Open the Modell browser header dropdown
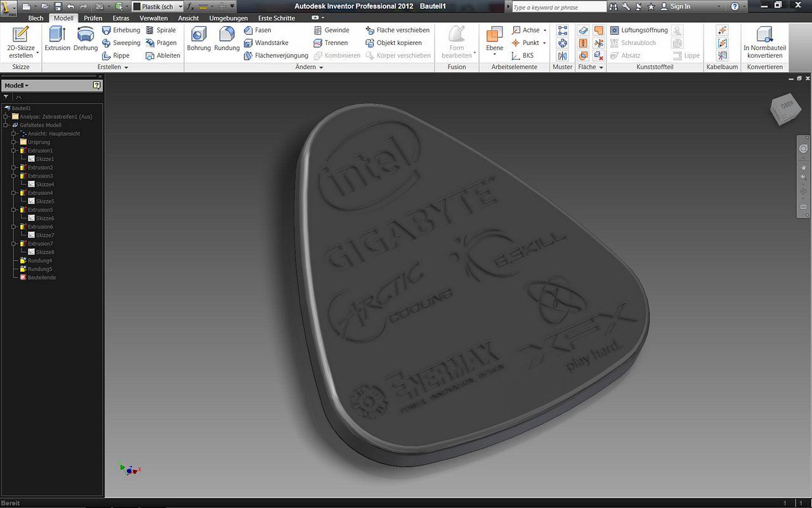Screen dimensions: 812x508 [x=16, y=85]
